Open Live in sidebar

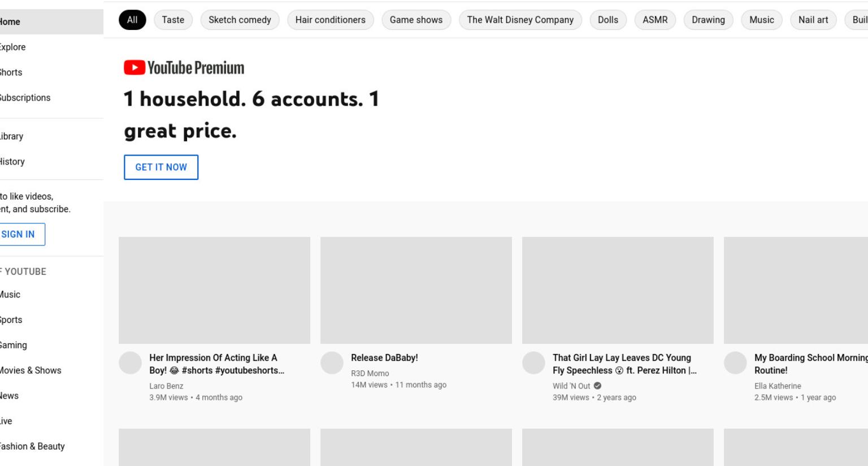pyautogui.click(x=51, y=421)
